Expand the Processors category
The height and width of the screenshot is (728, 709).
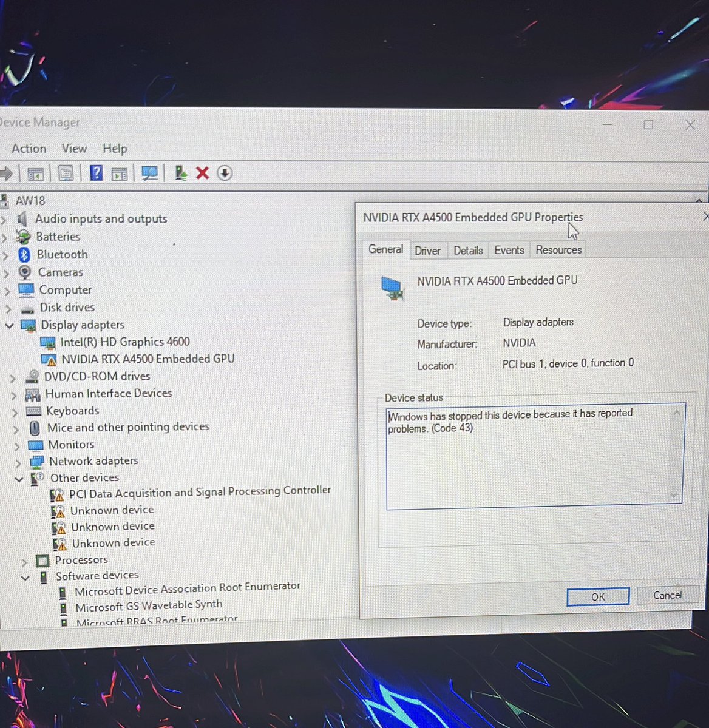[x=24, y=561]
